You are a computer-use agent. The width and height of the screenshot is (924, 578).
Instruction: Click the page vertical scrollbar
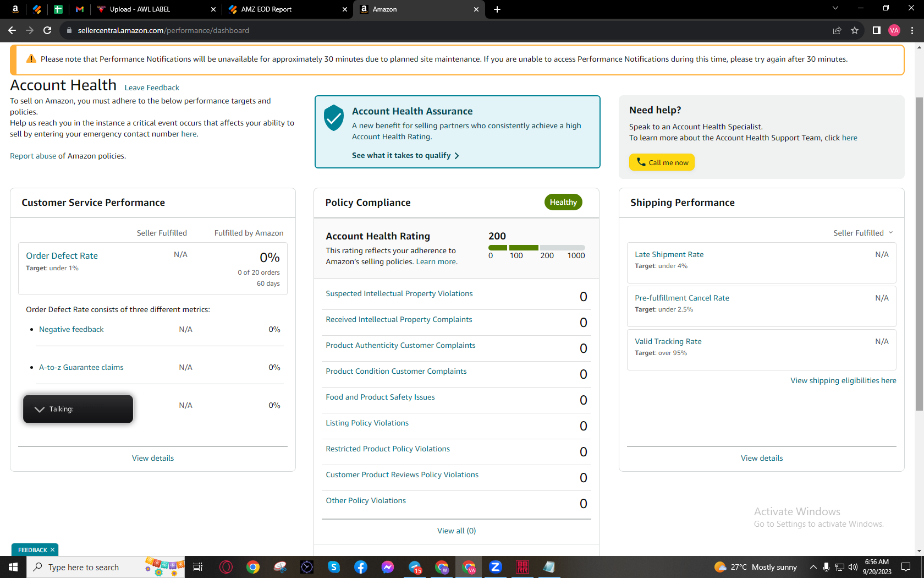click(919, 253)
